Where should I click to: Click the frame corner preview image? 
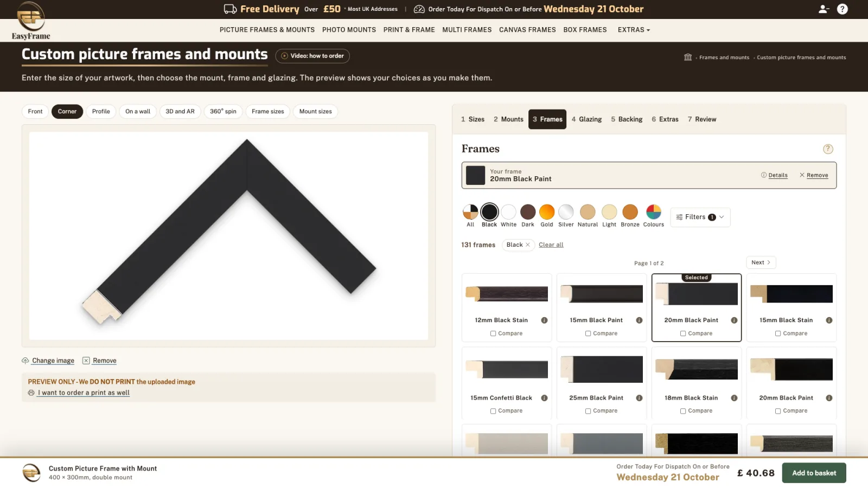228,236
